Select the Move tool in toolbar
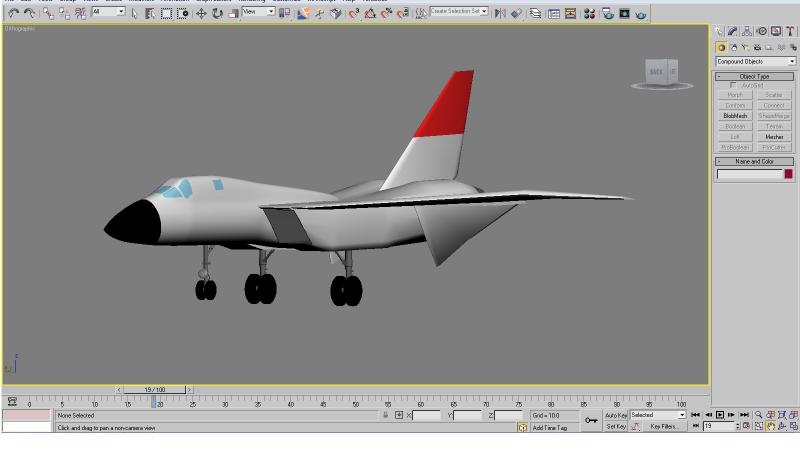Viewport: 800px width, 450px height. (x=201, y=13)
